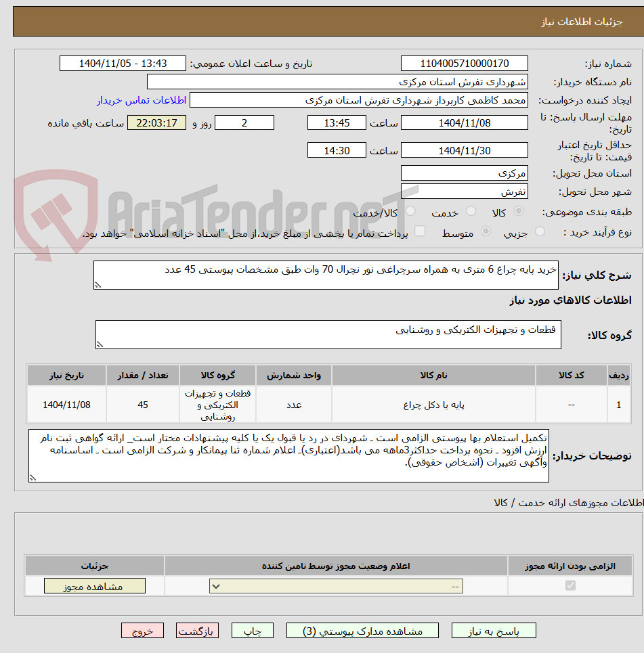
Task: Click the اطلاعات کالاهای مورد نیاز heading
Action: pyautogui.click(x=570, y=300)
